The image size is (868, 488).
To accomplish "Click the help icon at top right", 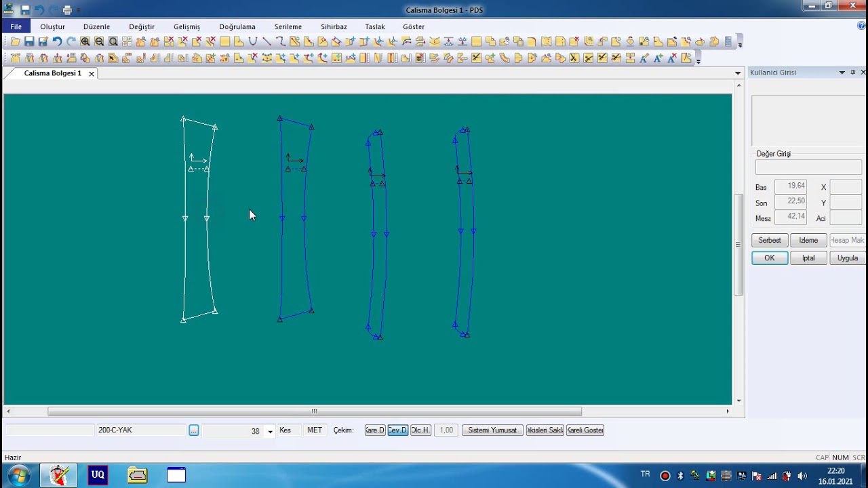I will tap(862, 26).
